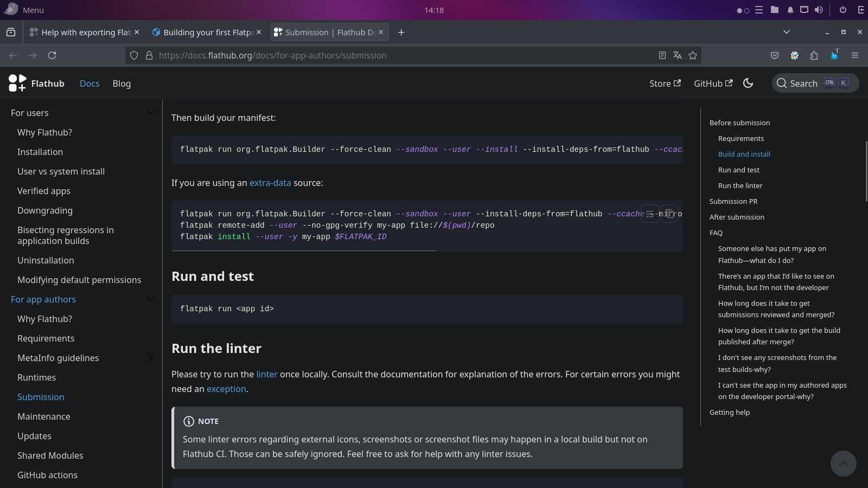Image resolution: width=868 pixels, height=488 pixels.
Task: Click the scroll-to-top round button
Action: tap(844, 464)
